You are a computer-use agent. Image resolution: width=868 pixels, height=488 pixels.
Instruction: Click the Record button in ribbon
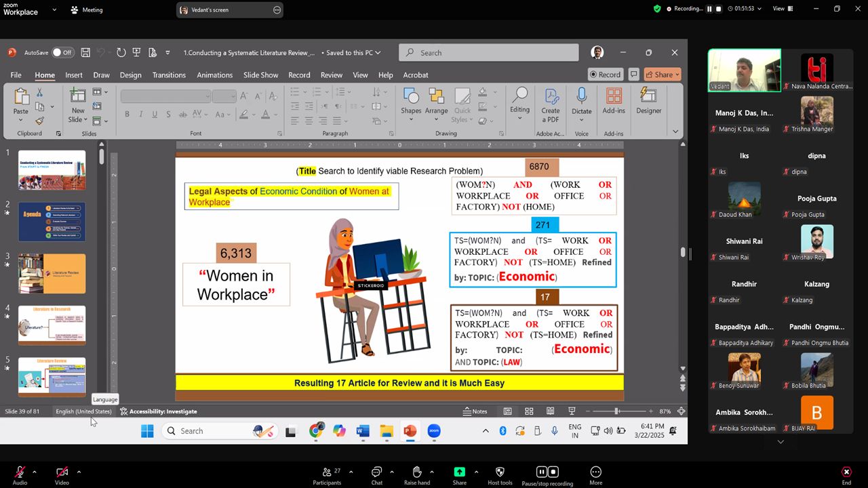pos(606,75)
